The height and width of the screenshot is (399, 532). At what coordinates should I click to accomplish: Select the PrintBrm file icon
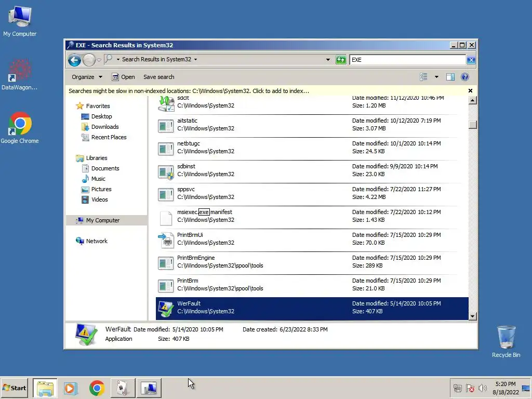click(166, 286)
